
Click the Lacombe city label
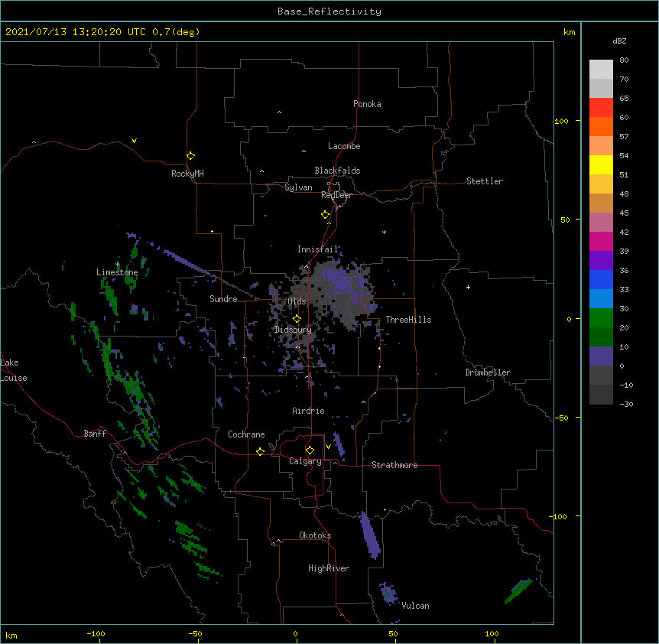344,146
